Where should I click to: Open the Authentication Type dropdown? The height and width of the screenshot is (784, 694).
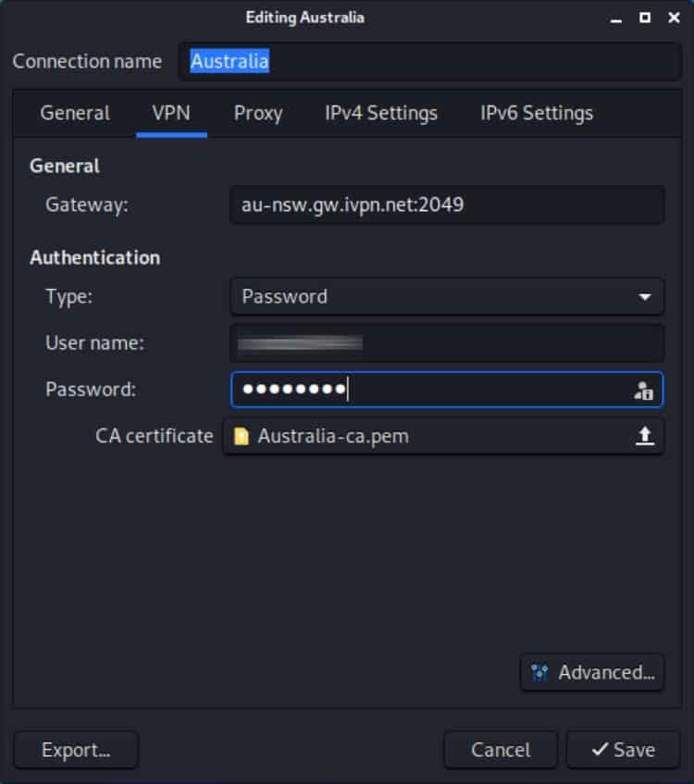447,297
